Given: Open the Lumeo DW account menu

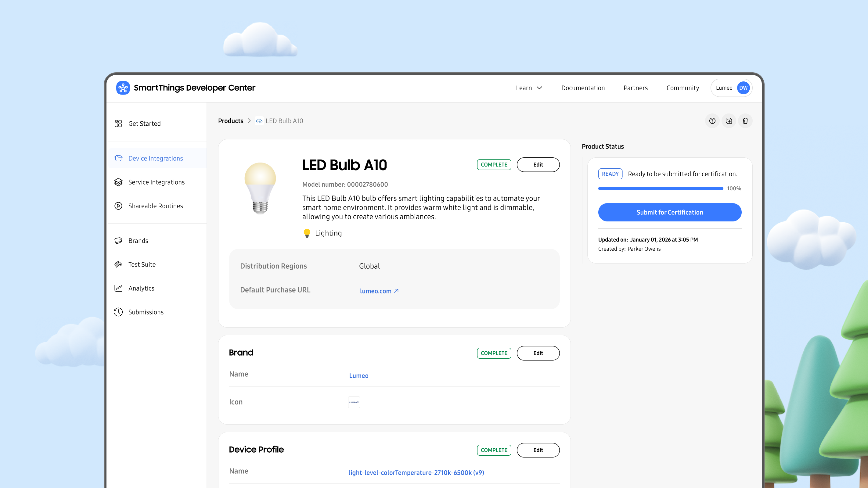Looking at the screenshot, I should point(731,88).
